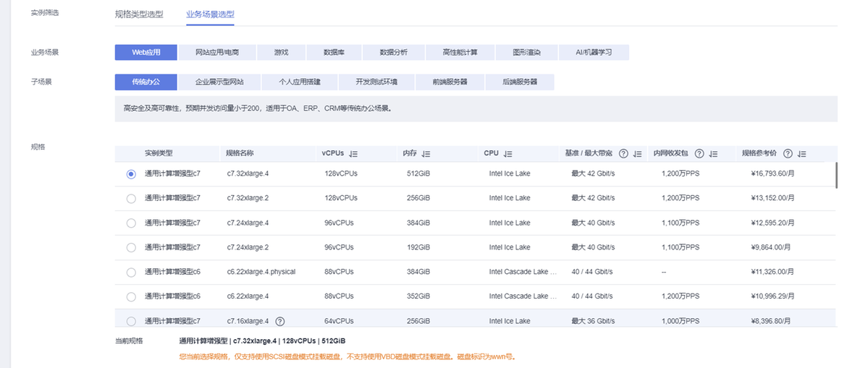Click price ¥16,793.60/月
The image size is (868, 368).
[772, 174]
